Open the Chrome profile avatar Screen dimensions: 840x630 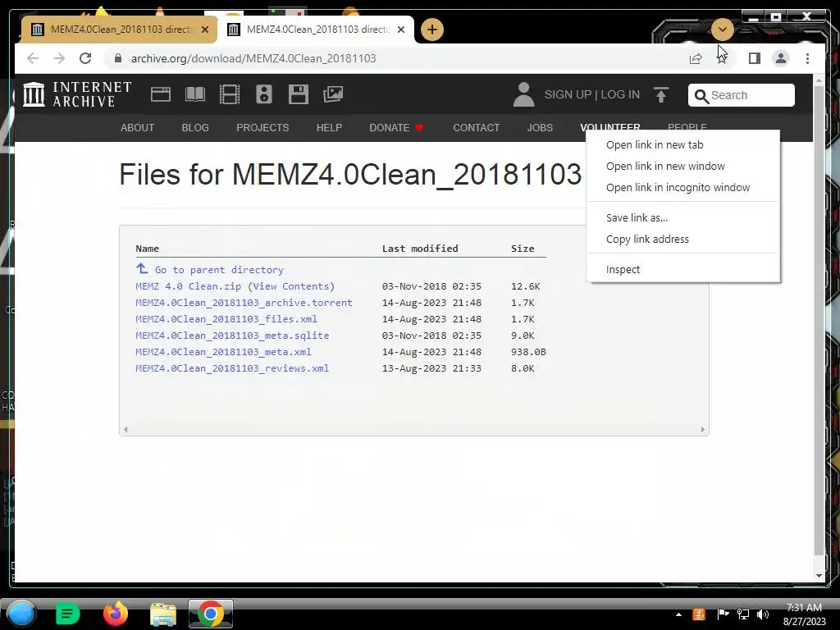coord(781,58)
